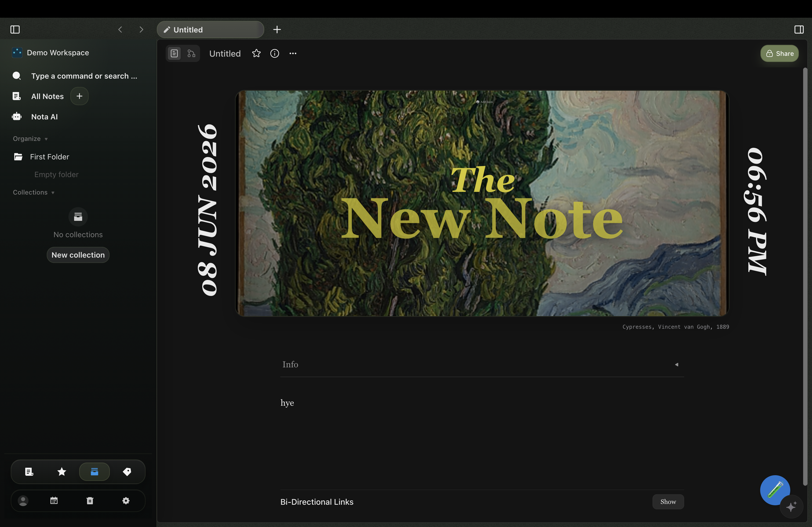
Task: Click the Bi-Directional Links label
Action: pos(317,502)
